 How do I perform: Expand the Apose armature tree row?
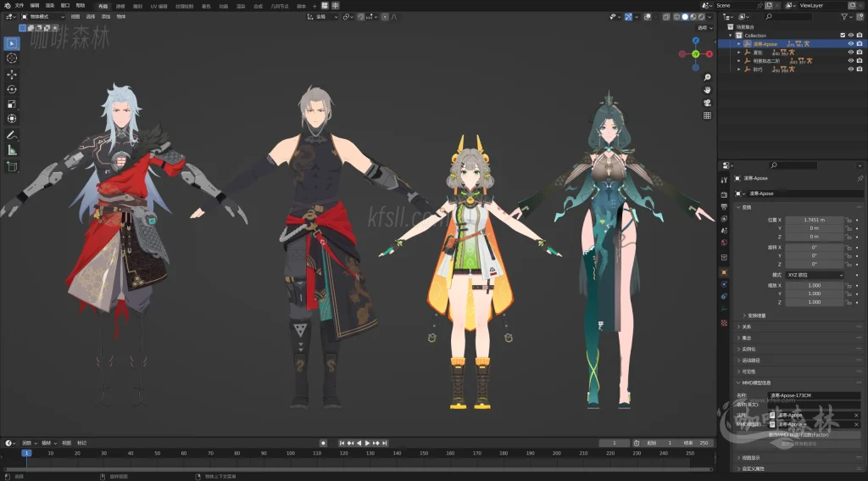point(738,44)
